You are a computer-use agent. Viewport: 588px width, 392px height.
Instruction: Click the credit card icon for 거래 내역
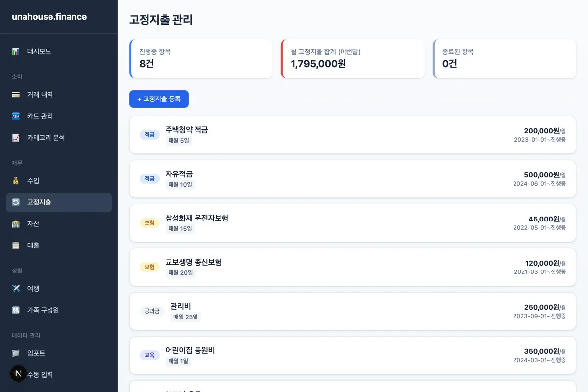click(16, 95)
